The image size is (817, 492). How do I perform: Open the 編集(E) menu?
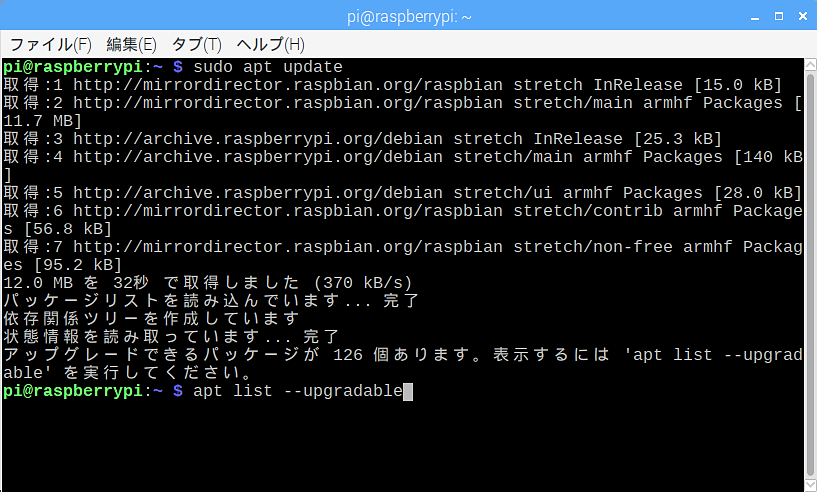pyautogui.click(x=131, y=45)
